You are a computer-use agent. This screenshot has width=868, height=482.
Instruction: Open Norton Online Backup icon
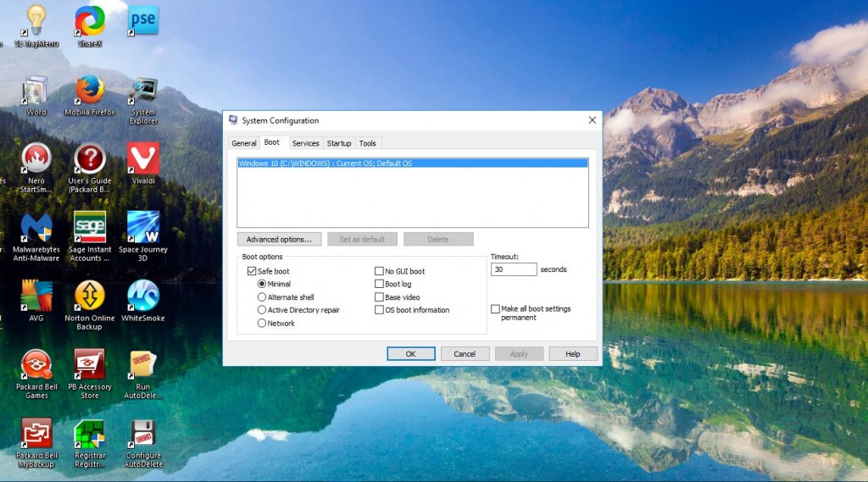tap(90, 306)
